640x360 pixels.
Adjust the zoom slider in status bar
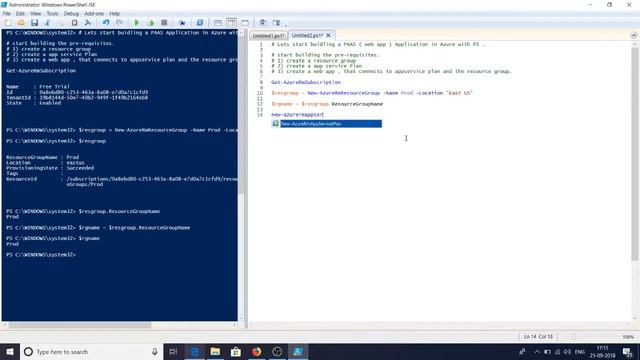573,337
